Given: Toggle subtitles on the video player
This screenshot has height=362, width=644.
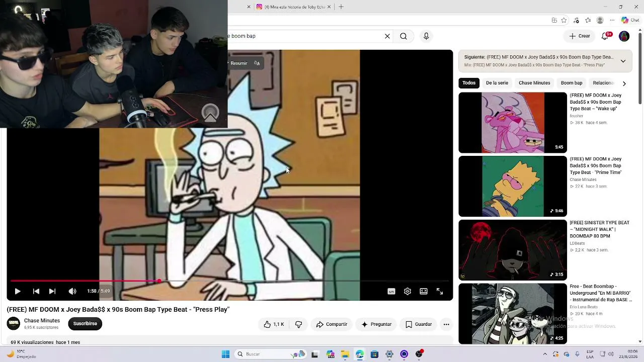Looking at the screenshot, I should point(391,291).
